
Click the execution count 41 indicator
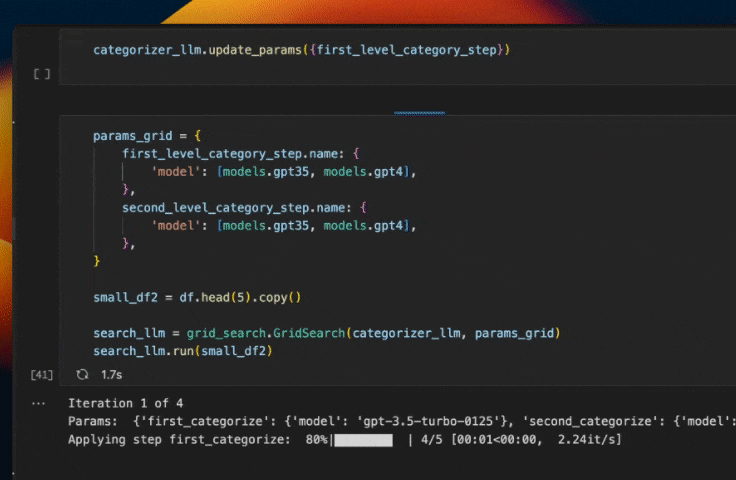41,374
